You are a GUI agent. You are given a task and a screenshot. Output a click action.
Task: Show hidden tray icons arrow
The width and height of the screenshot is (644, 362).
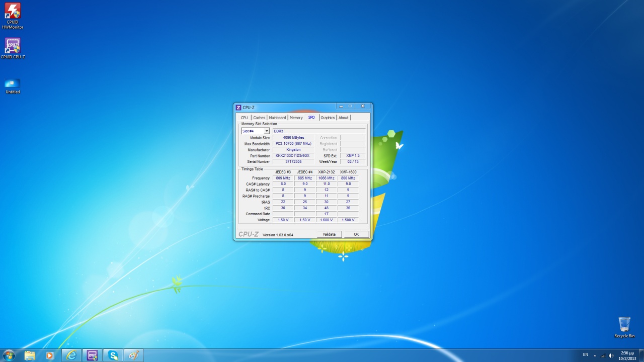(595, 355)
